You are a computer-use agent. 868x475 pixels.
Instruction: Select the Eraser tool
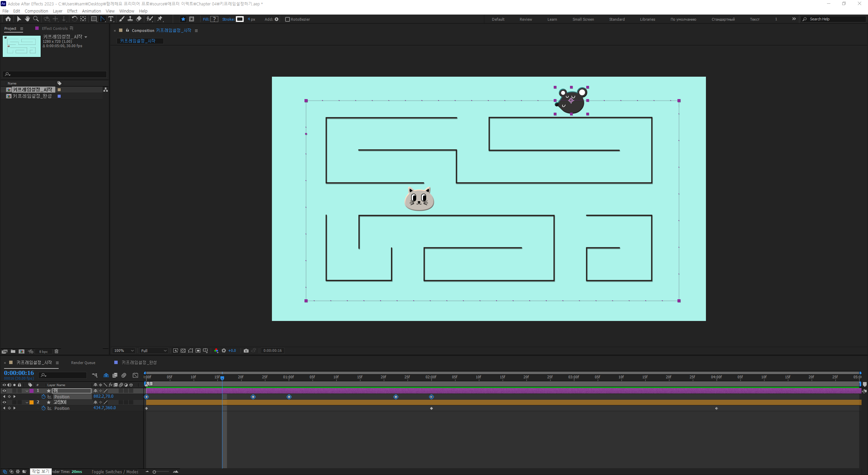pyautogui.click(x=139, y=19)
